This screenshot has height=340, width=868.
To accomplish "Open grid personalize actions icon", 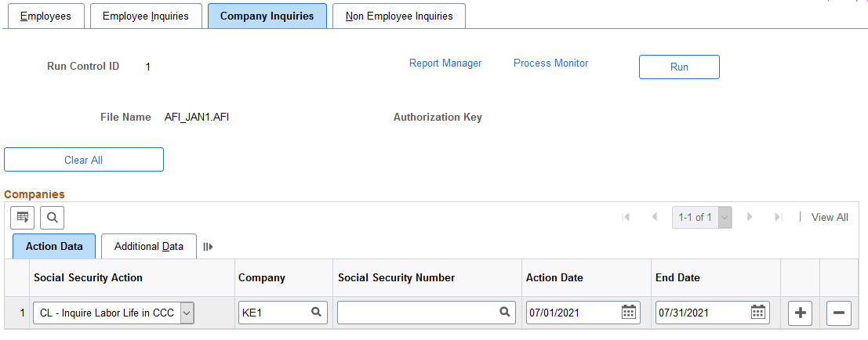I will tap(22, 217).
